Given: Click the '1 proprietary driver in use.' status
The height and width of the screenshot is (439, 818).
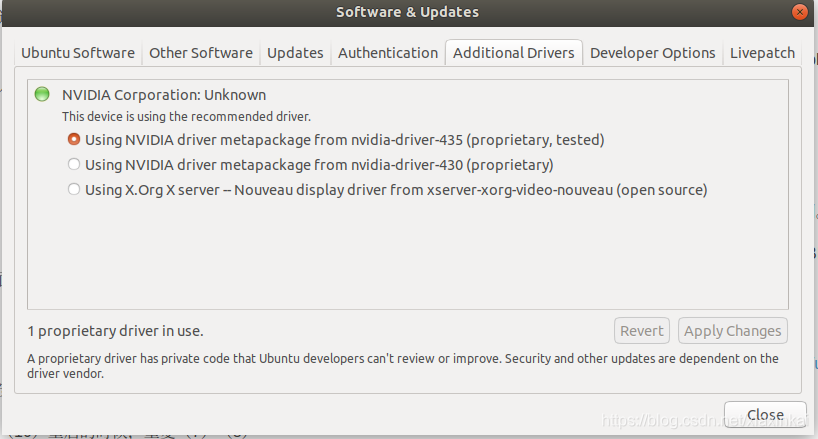Looking at the screenshot, I should [x=115, y=331].
